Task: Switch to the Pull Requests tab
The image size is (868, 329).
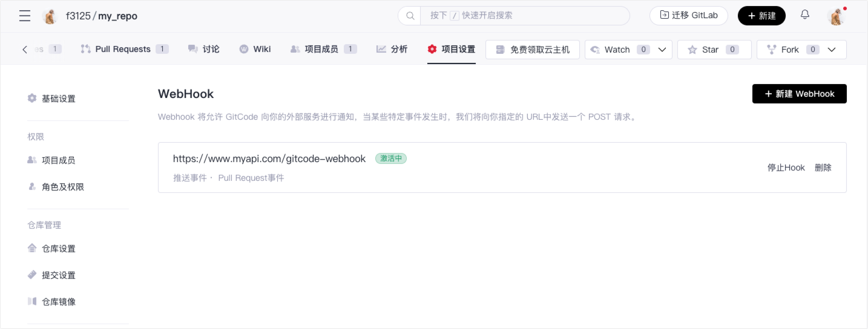Action: point(123,49)
